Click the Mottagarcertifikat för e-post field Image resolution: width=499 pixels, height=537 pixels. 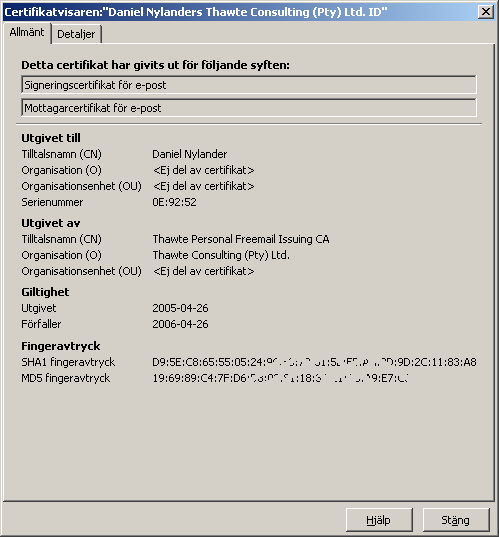pos(249,108)
